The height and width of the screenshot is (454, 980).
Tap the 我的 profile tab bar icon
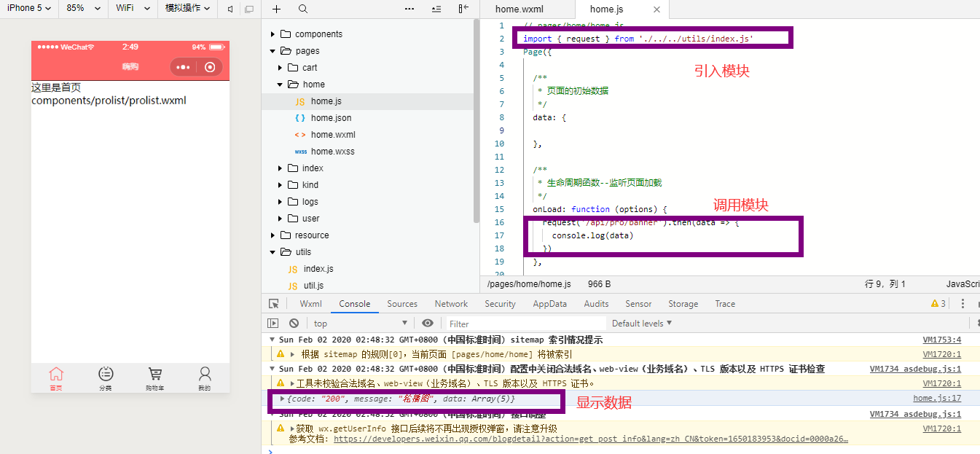[205, 378]
